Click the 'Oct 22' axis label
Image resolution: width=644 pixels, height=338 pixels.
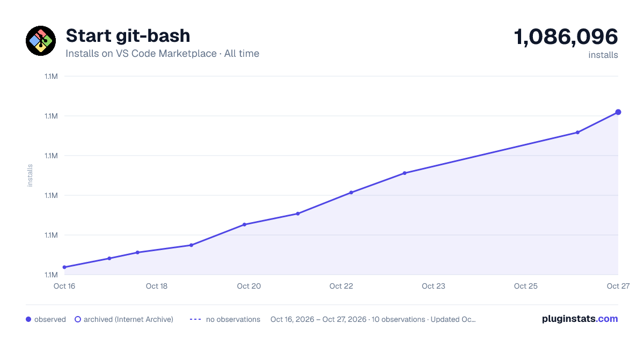coord(341,286)
